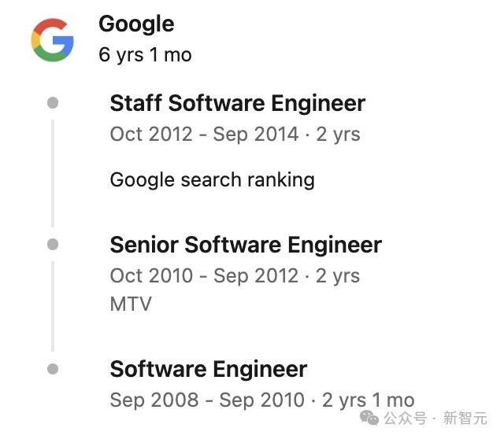Screen dimensions: 504x439
Task: Click the MTV location text
Action: [131, 304]
